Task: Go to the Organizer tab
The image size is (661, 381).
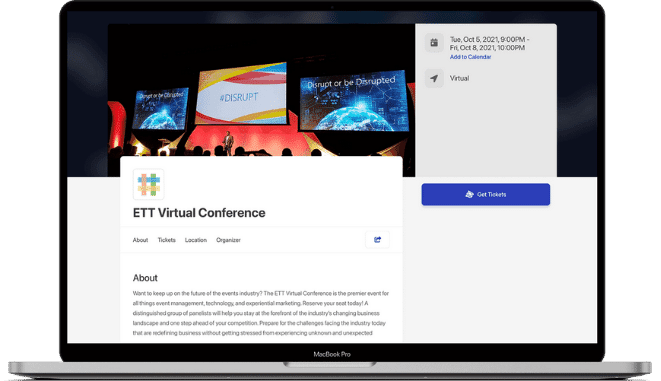Action: tap(228, 240)
